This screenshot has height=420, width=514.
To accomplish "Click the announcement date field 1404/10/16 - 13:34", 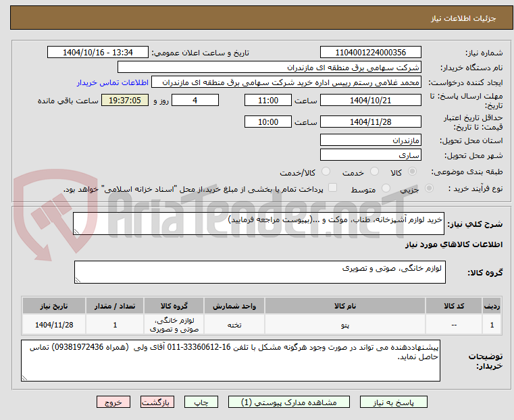I will point(98,53).
